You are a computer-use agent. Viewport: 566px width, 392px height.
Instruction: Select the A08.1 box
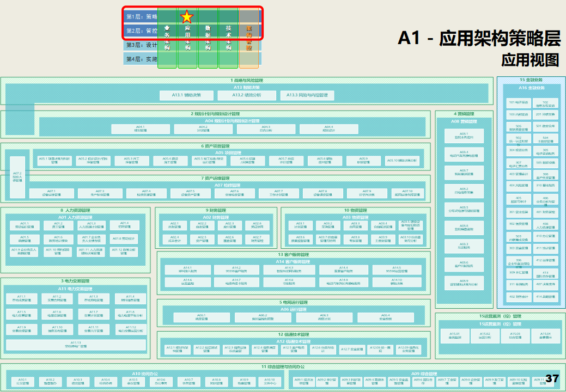pyautogui.click(x=464, y=136)
